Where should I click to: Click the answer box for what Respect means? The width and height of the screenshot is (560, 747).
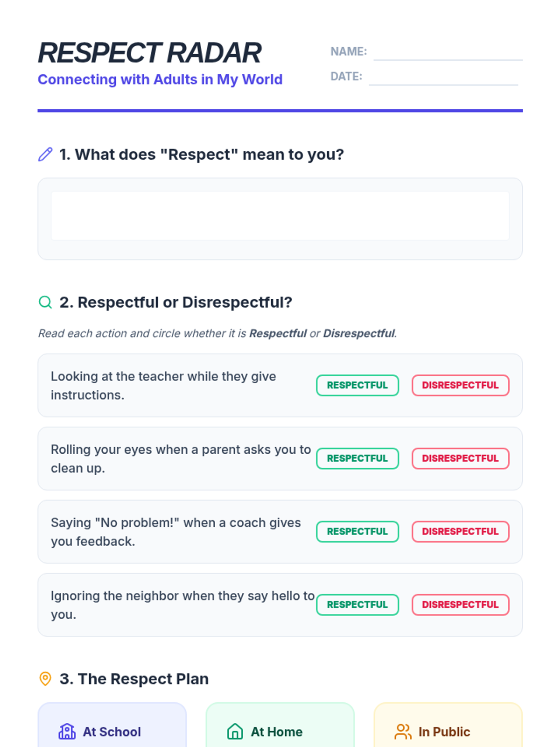[280, 216]
